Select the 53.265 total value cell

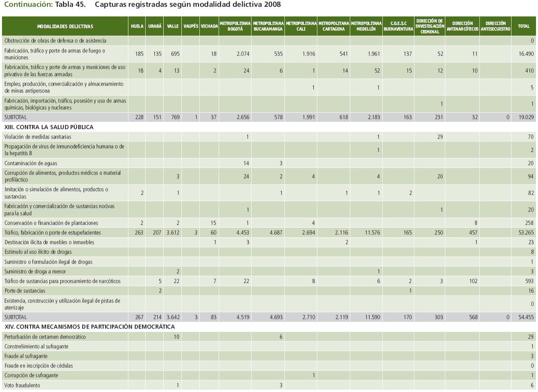pyautogui.click(x=526, y=232)
